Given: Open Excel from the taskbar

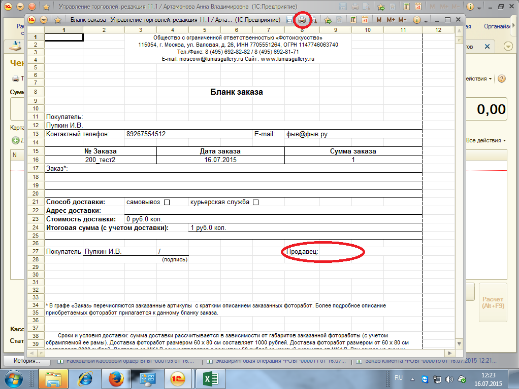Looking at the screenshot, I should (x=210, y=379).
